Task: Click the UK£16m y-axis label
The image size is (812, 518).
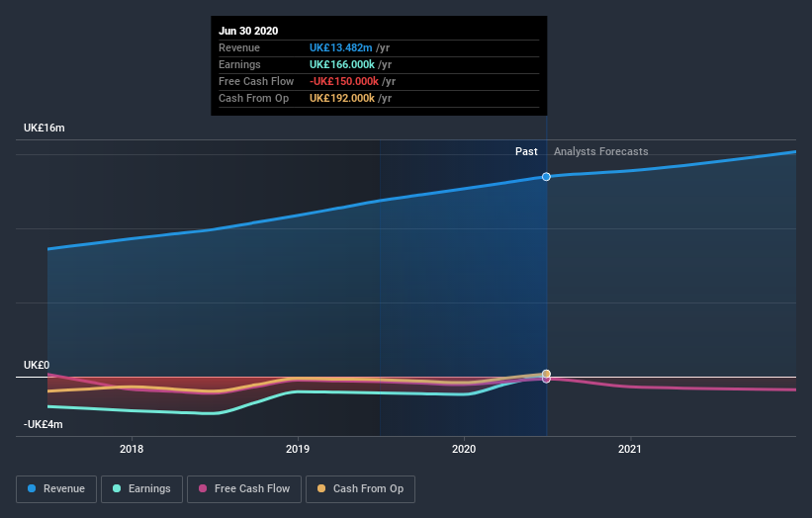Action: coord(45,128)
